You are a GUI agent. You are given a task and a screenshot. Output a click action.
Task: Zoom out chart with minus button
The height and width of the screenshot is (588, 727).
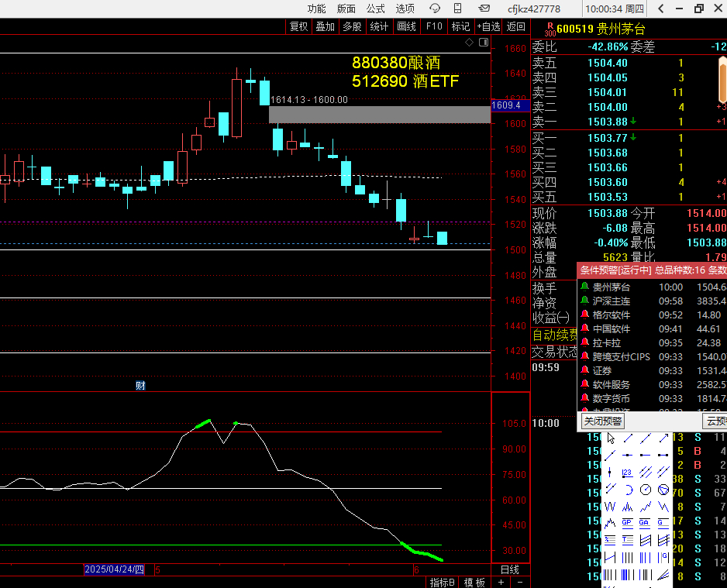click(x=520, y=583)
